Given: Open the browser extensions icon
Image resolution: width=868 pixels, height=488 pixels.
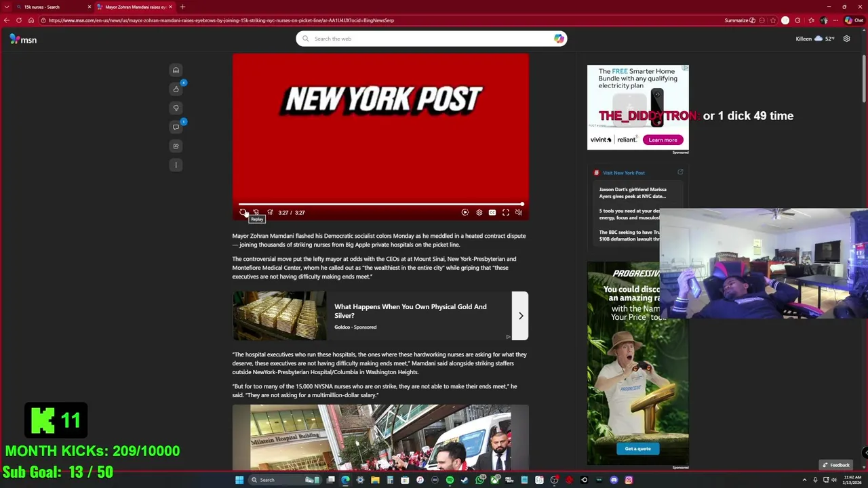Looking at the screenshot, I should coord(797,20).
